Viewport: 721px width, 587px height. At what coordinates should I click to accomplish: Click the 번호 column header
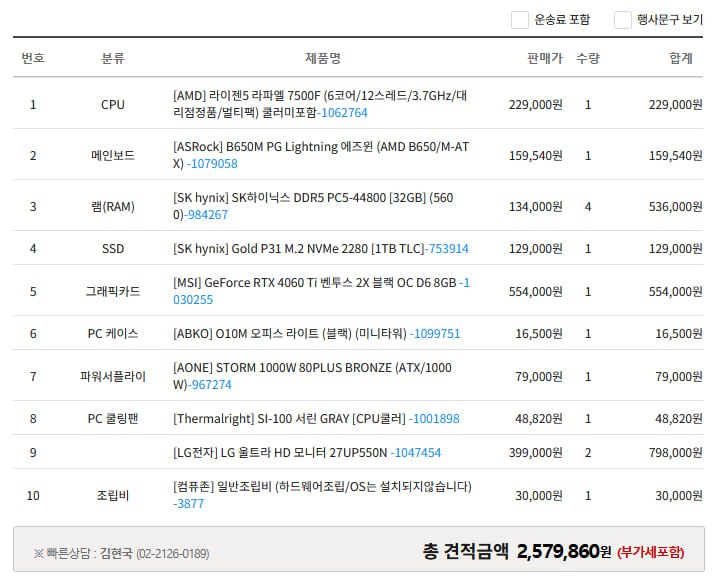[33, 58]
